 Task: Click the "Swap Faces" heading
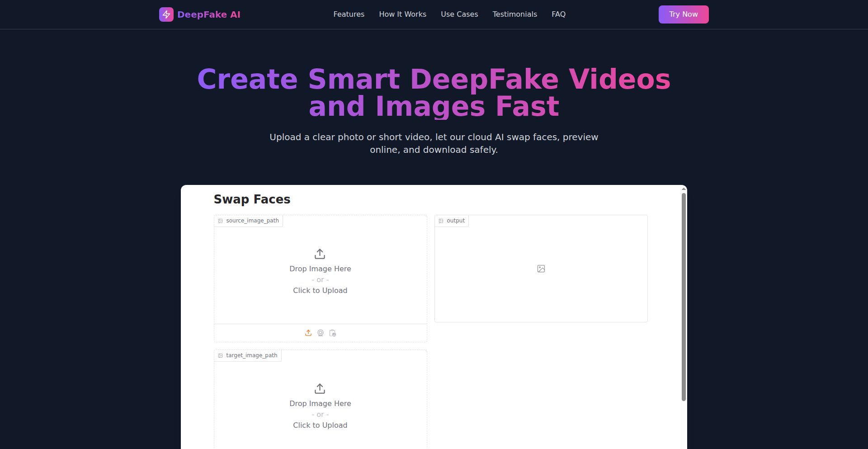click(252, 199)
